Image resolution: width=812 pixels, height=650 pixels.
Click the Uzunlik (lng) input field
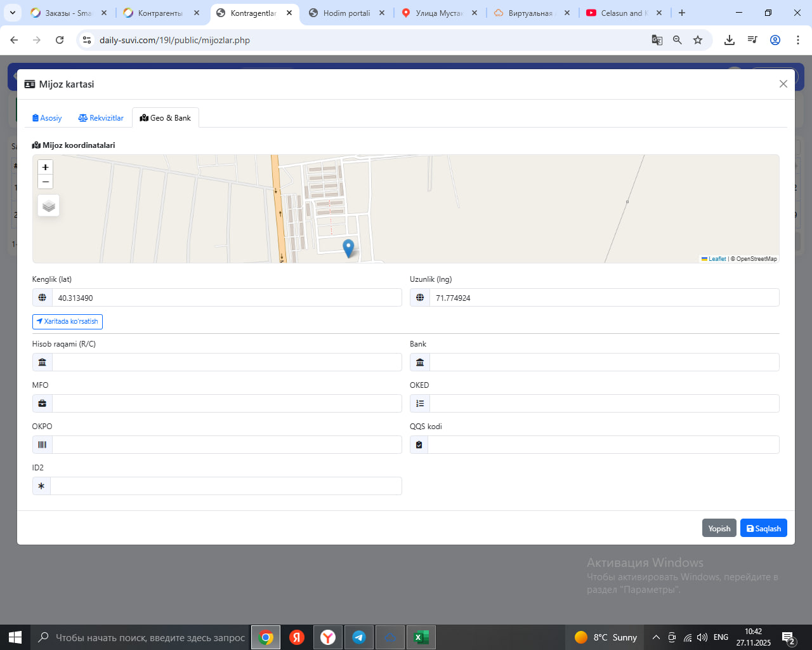point(604,298)
